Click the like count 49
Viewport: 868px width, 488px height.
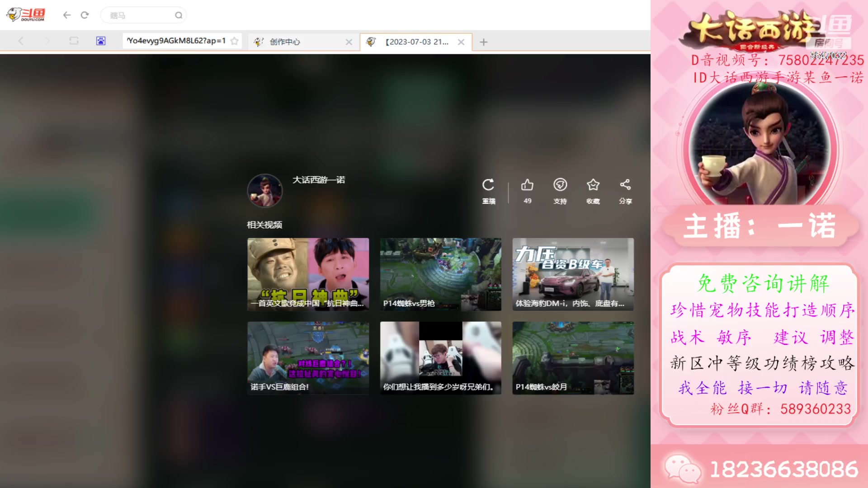[x=528, y=201]
